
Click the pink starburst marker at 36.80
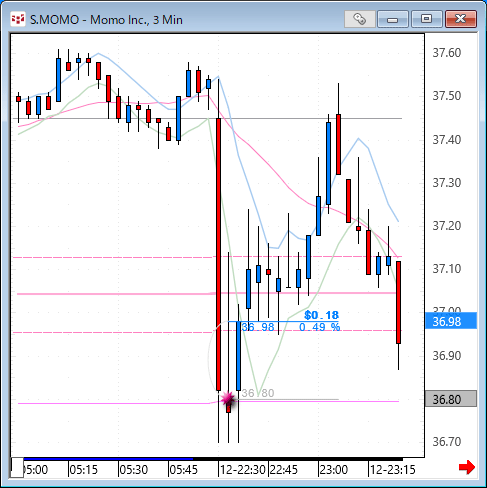[x=228, y=398]
